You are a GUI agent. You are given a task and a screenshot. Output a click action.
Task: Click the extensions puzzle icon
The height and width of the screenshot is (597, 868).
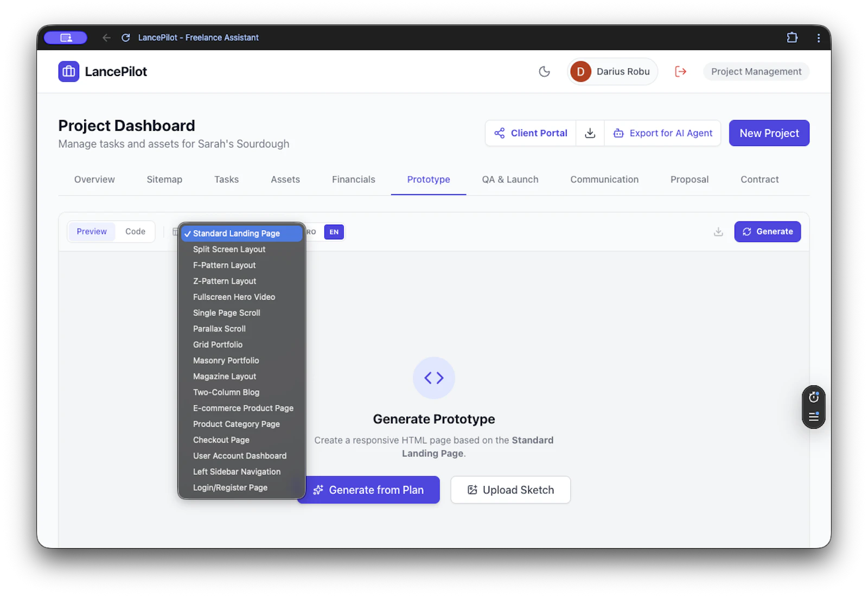pos(792,37)
